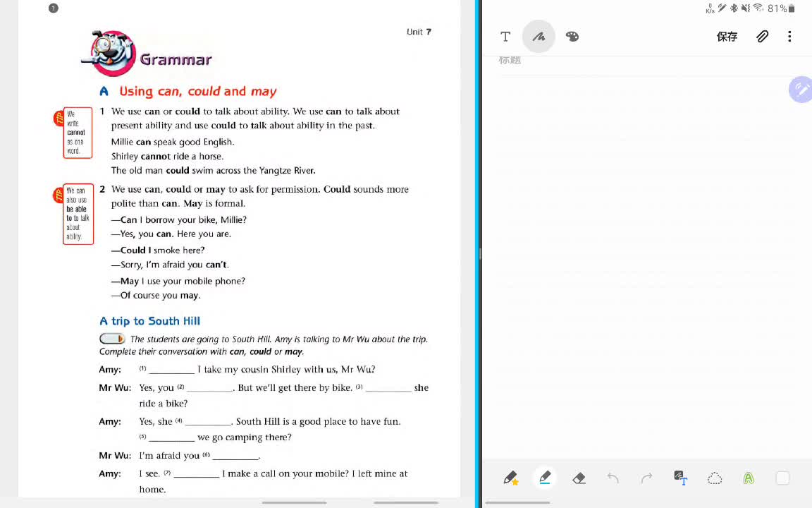
Task: Click the split-screen divider handle
Action: click(480, 254)
